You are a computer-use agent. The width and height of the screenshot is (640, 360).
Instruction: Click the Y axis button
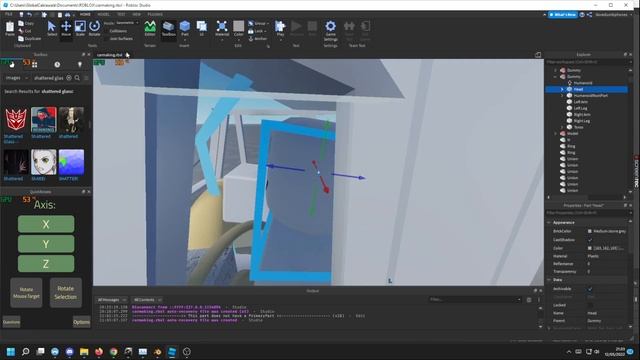[x=46, y=244]
